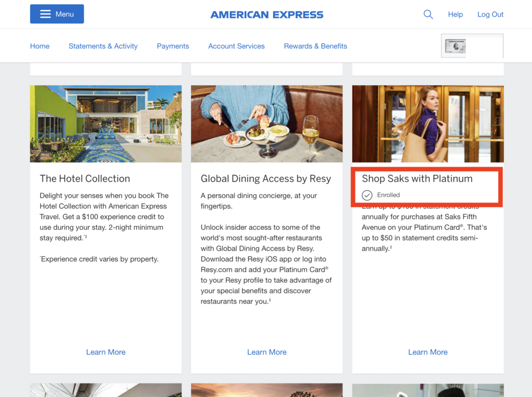Click the Shop Saks woman shopping image
The height and width of the screenshot is (397, 532).
pyautogui.click(x=428, y=124)
